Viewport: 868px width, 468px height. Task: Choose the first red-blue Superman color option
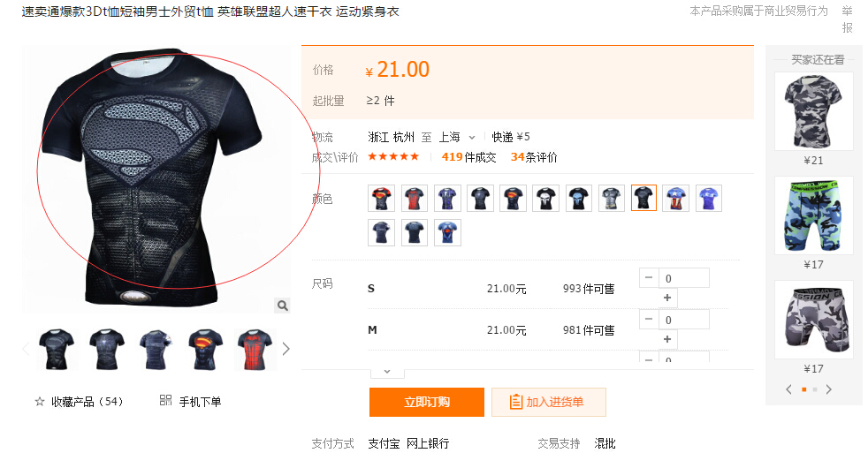382,198
